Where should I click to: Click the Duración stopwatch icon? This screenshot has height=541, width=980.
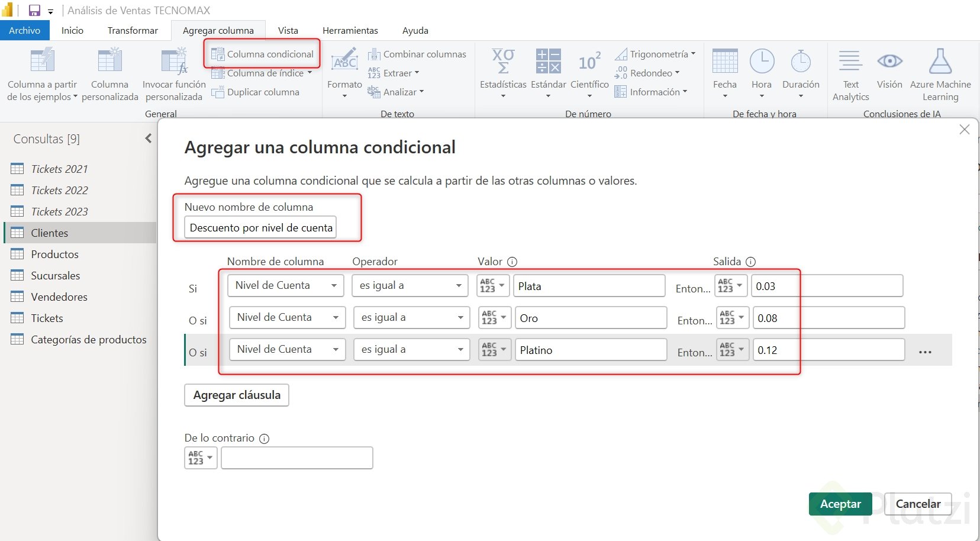(x=801, y=61)
